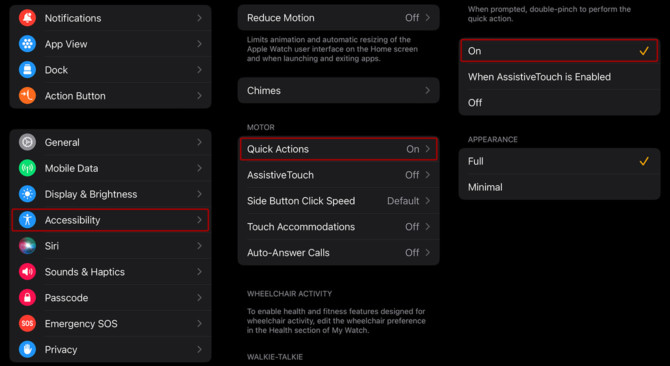670x366 pixels.
Task: Tap the WHEELCHAIR ACTIVITY section header
Action: click(x=289, y=294)
